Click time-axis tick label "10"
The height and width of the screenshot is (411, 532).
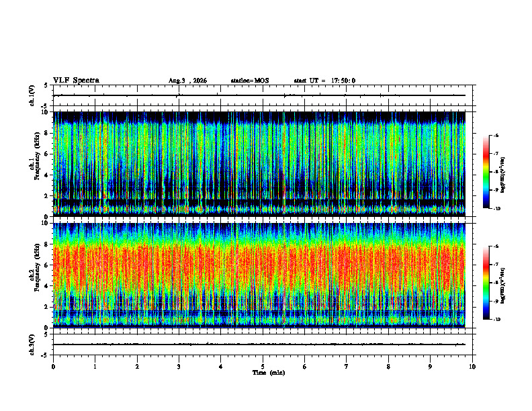(x=472, y=367)
